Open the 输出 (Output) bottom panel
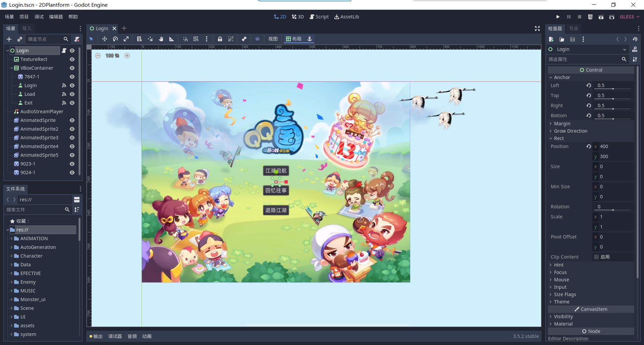This screenshot has width=644, height=345. 96,336
